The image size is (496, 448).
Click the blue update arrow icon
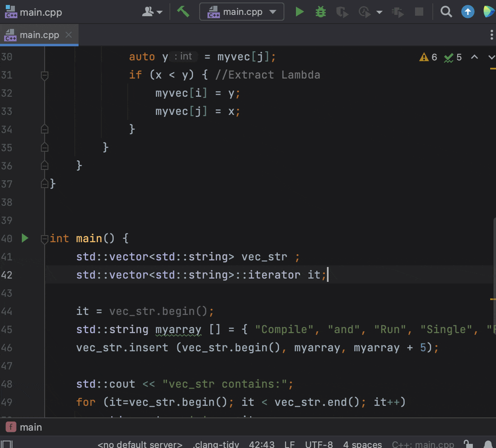(x=467, y=12)
